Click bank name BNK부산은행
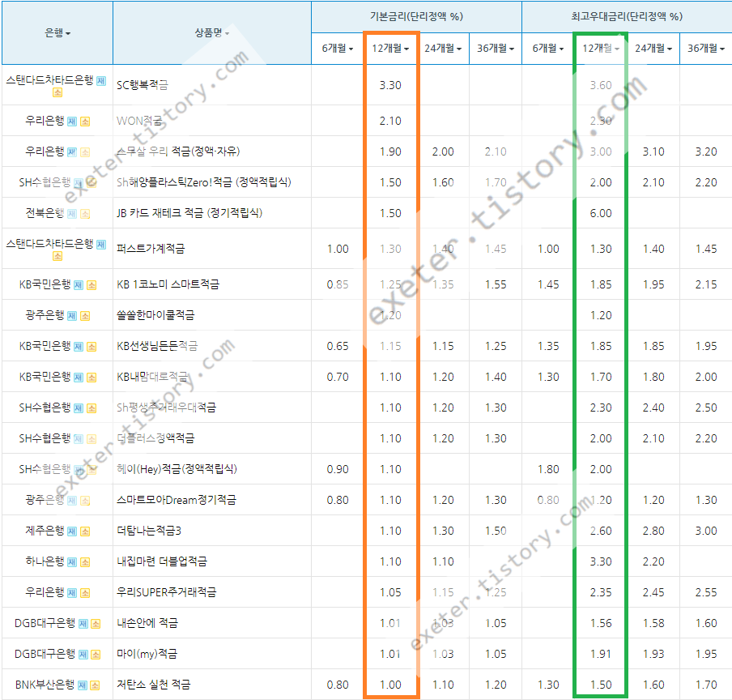The image size is (732, 700). tap(45, 685)
